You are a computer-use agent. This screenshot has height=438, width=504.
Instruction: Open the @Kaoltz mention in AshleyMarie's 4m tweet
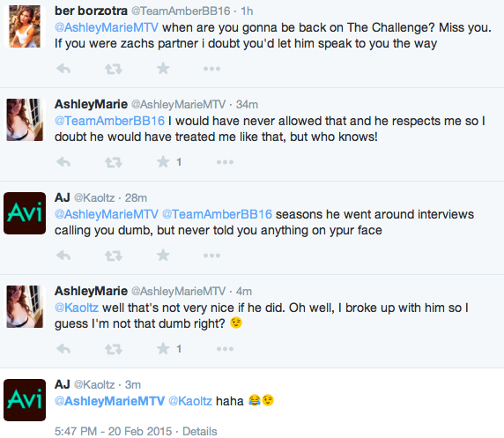pyautogui.click(x=77, y=308)
